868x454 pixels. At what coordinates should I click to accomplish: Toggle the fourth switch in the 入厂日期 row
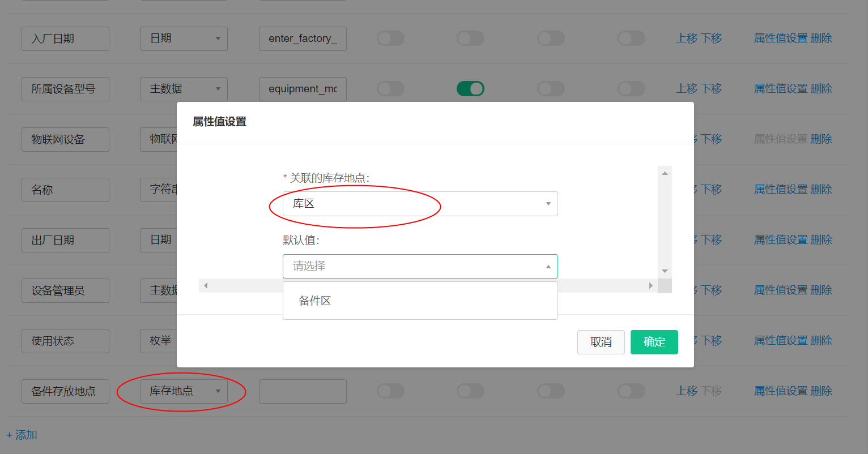(631, 38)
